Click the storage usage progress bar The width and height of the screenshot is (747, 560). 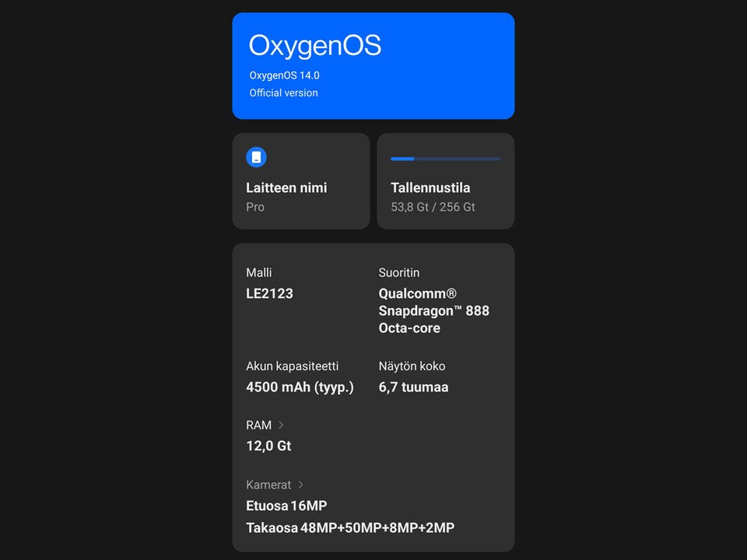click(x=445, y=159)
